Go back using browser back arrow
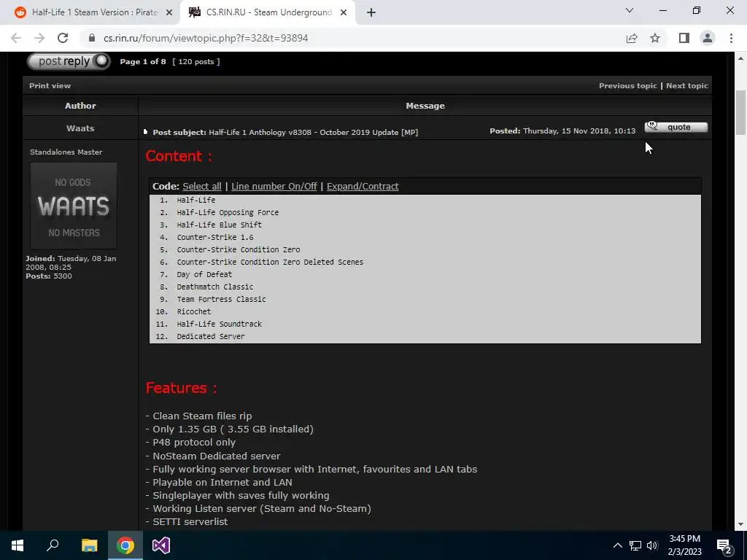 coord(16,38)
